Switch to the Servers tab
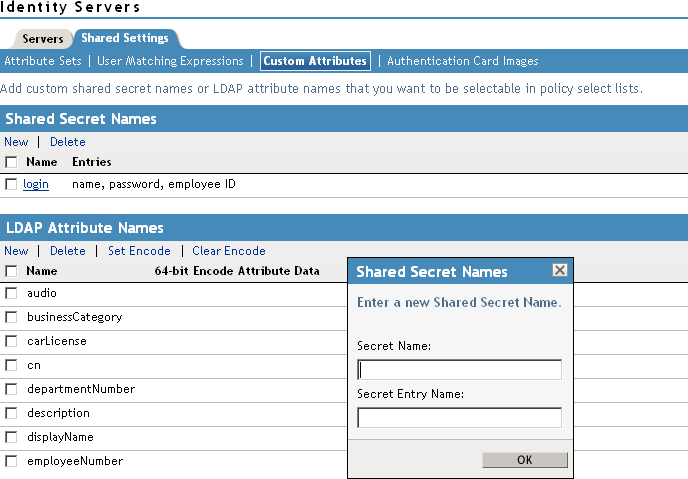This screenshot has width=688, height=479. click(x=43, y=39)
